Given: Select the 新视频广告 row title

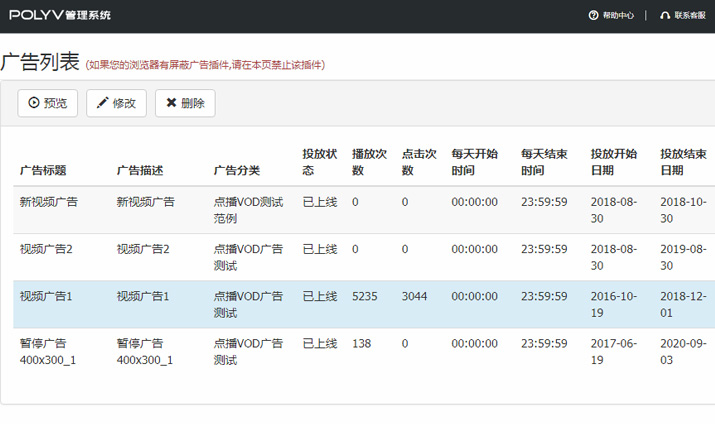Looking at the screenshot, I should 48,202.
